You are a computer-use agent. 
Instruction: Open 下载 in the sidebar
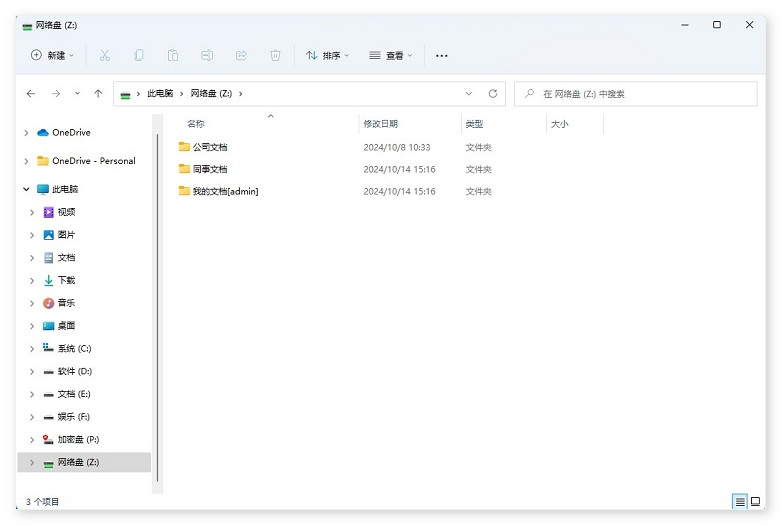pos(66,280)
